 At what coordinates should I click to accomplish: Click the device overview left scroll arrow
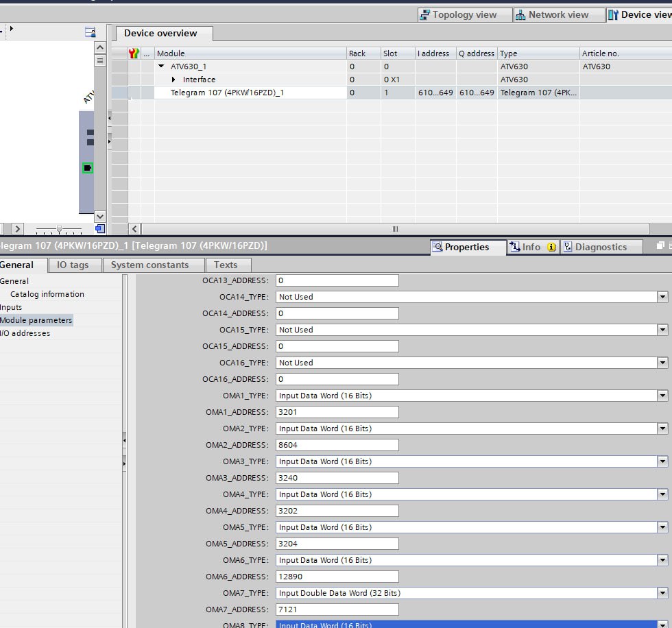point(134,229)
